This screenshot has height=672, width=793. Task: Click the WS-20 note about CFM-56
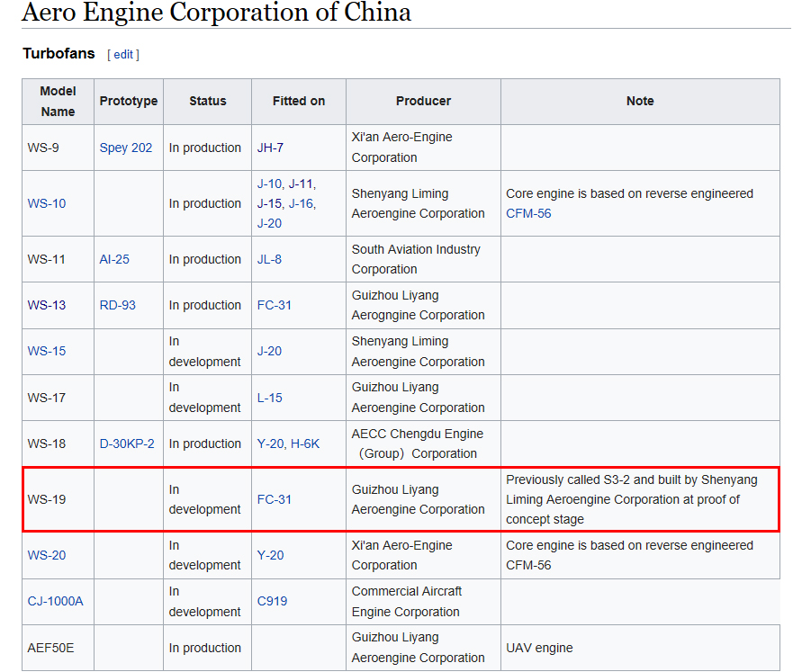click(x=640, y=555)
